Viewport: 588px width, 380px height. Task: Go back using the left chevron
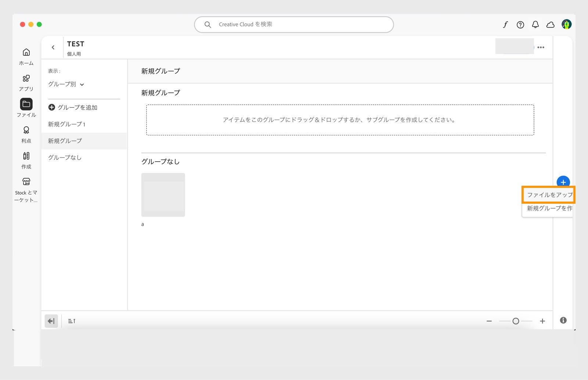[x=53, y=47]
